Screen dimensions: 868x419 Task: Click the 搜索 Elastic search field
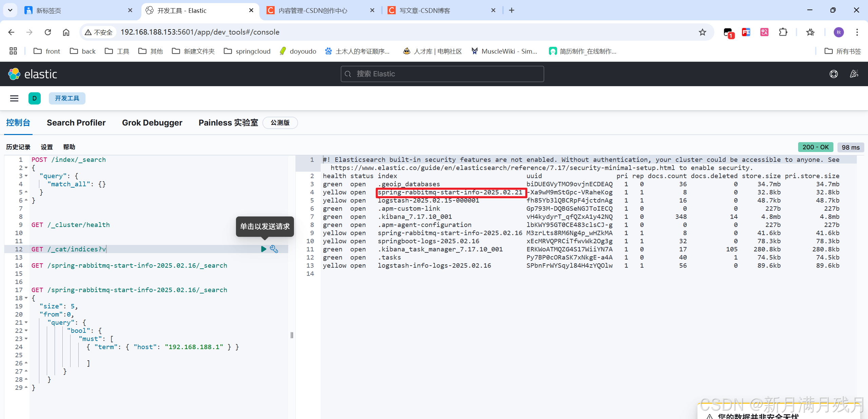[x=442, y=74]
